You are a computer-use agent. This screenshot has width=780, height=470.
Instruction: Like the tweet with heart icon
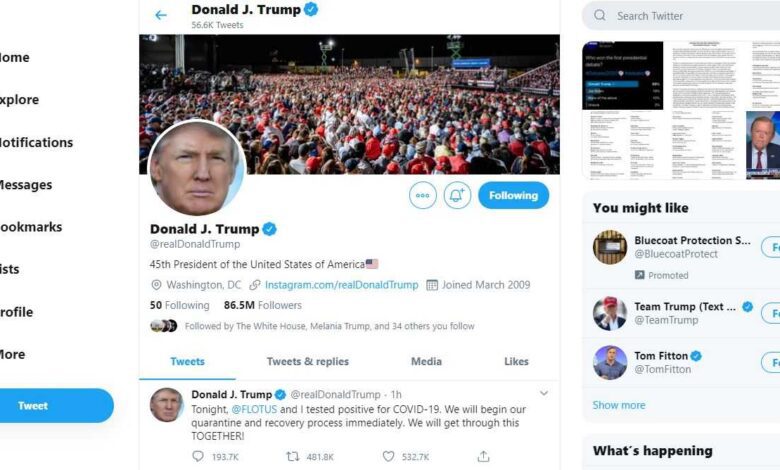389,456
